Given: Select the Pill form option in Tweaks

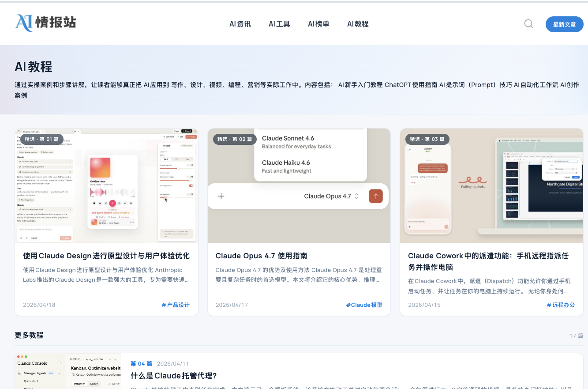Looking at the screenshot, I should (x=176, y=159).
